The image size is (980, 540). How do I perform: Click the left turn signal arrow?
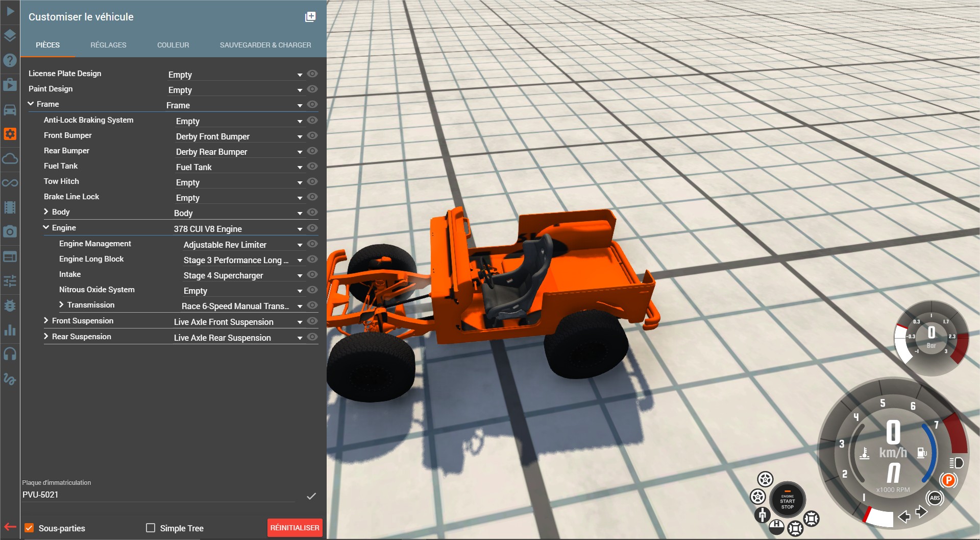[904, 516]
